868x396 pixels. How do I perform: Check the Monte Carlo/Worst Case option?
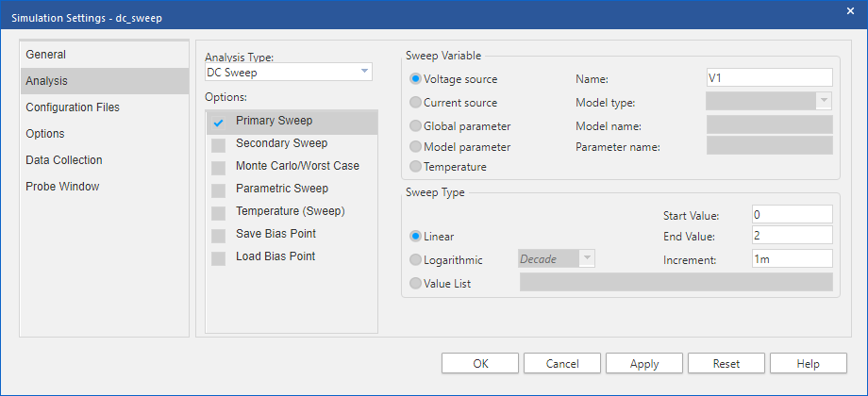[x=218, y=168]
